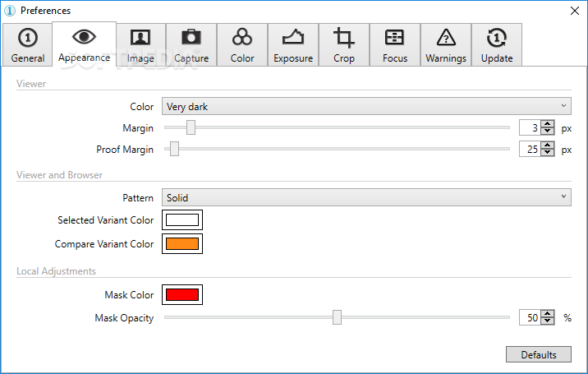Increase the Proof Margin value
The height and width of the screenshot is (374, 588).
[x=548, y=145]
